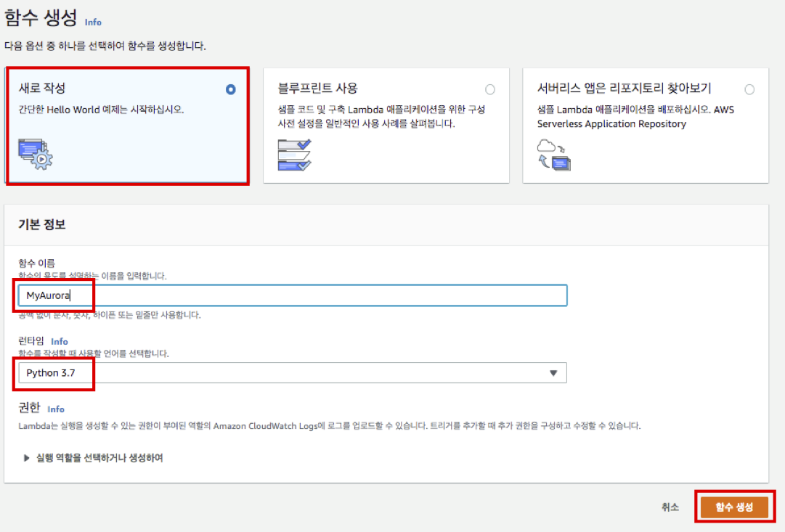The width and height of the screenshot is (785, 532).
Task: Select the 서버리스 앱 리포지토리 찾아보기 radio button
Action: [x=749, y=90]
